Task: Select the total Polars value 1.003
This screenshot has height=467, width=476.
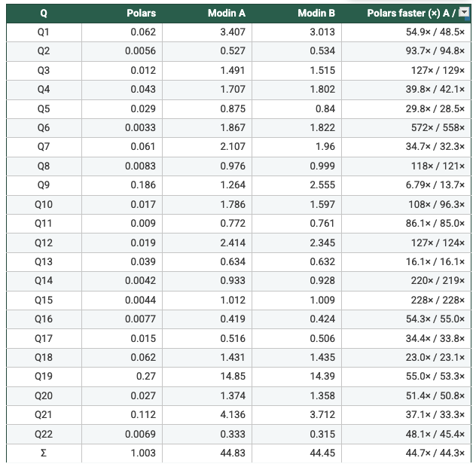Action: (x=144, y=452)
